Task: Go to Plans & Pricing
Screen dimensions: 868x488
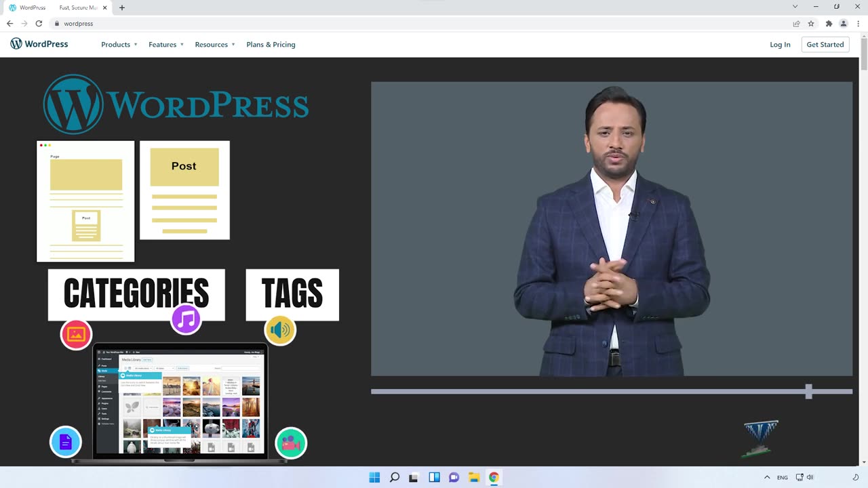Action: (x=271, y=45)
